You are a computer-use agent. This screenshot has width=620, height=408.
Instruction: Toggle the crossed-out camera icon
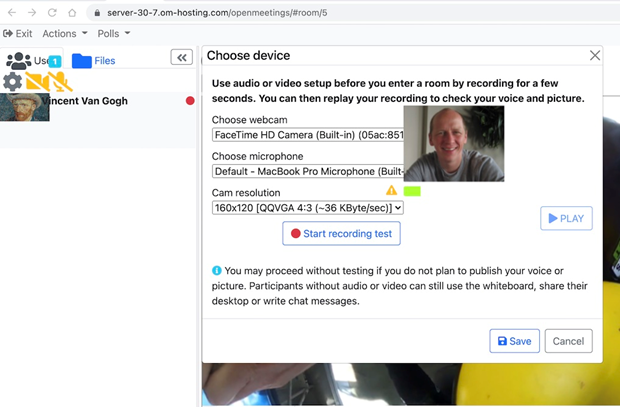click(36, 82)
